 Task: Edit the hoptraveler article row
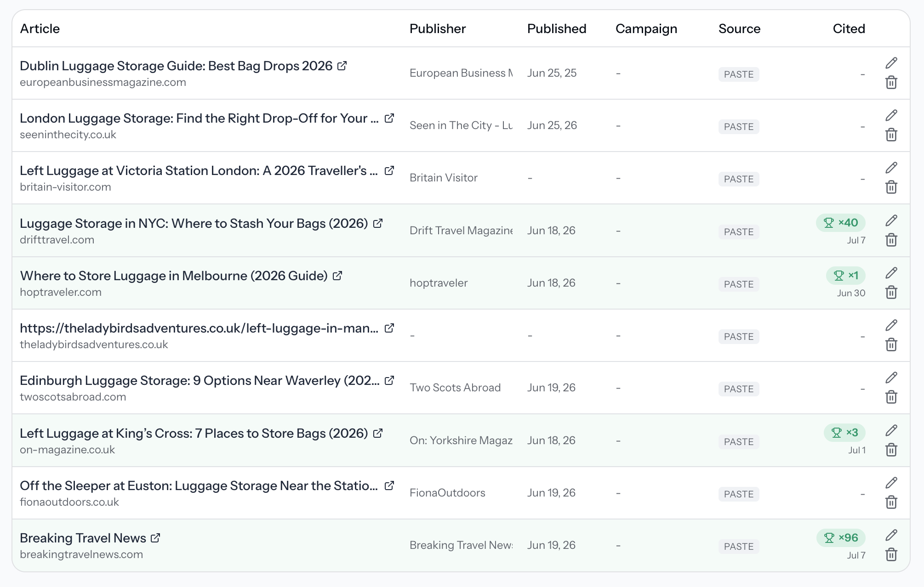click(891, 273)
